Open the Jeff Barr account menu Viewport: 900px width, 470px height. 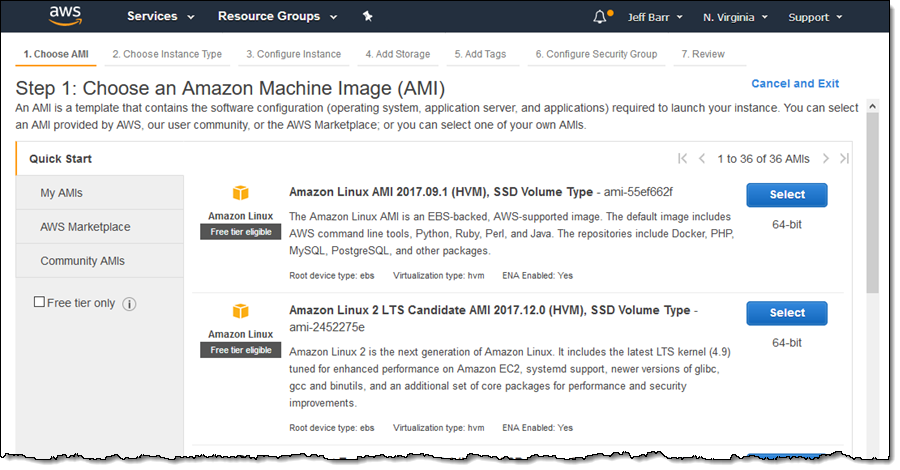[655, 17]
